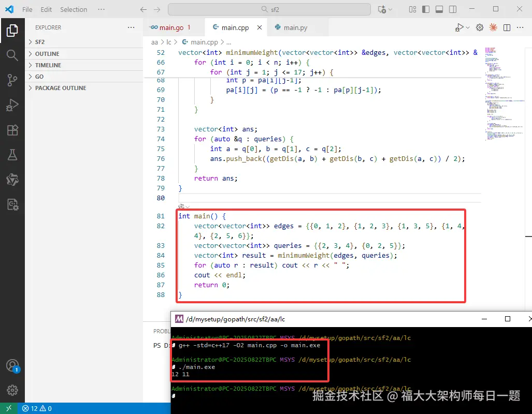Open Run and Debug view
532x414 pixels.
[x=12, y=105]
